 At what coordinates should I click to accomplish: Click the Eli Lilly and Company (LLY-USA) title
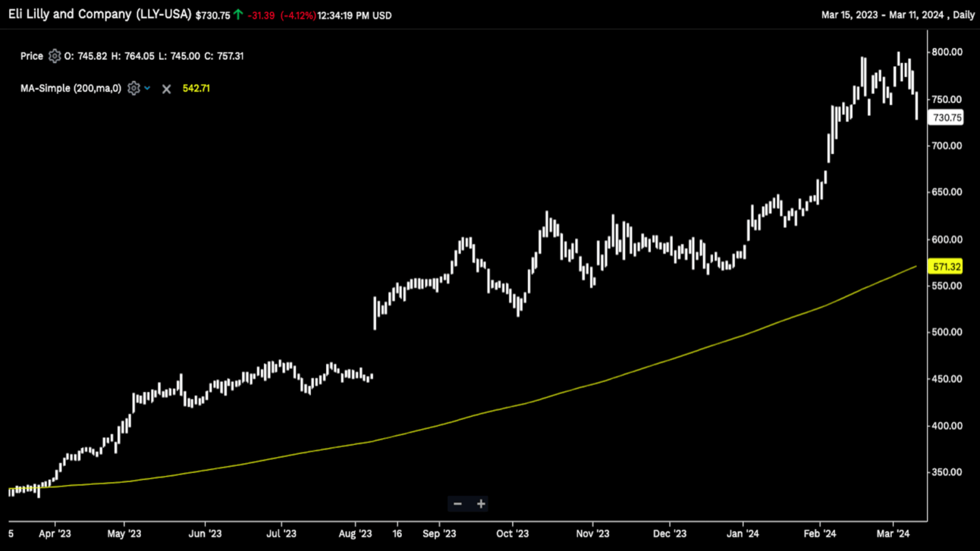click(x=100, y=14)
